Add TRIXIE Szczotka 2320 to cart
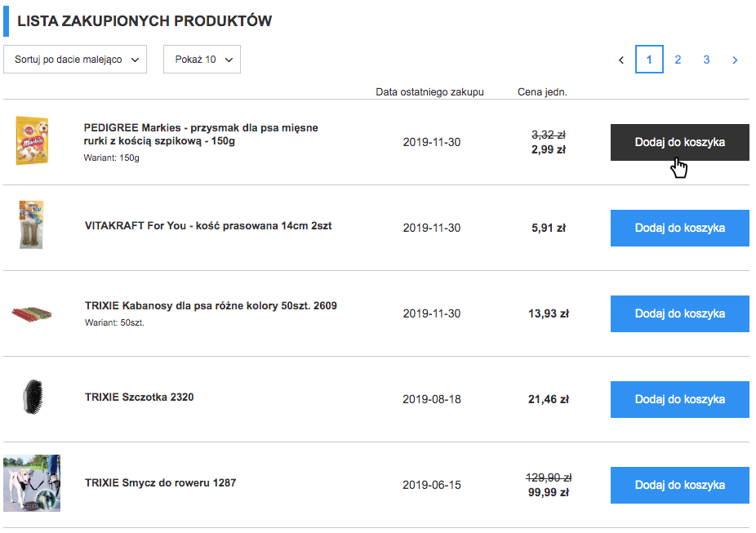 coord(680,399)
